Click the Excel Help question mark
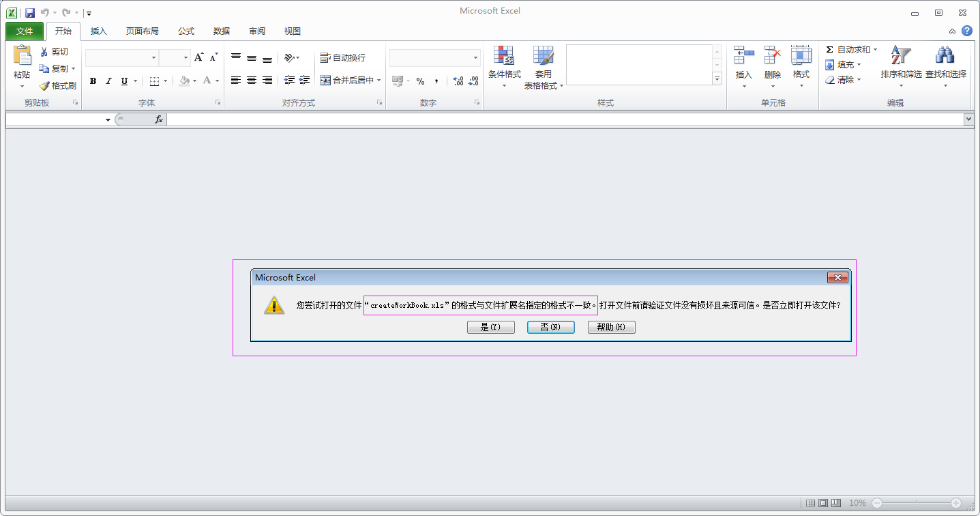 967,31
